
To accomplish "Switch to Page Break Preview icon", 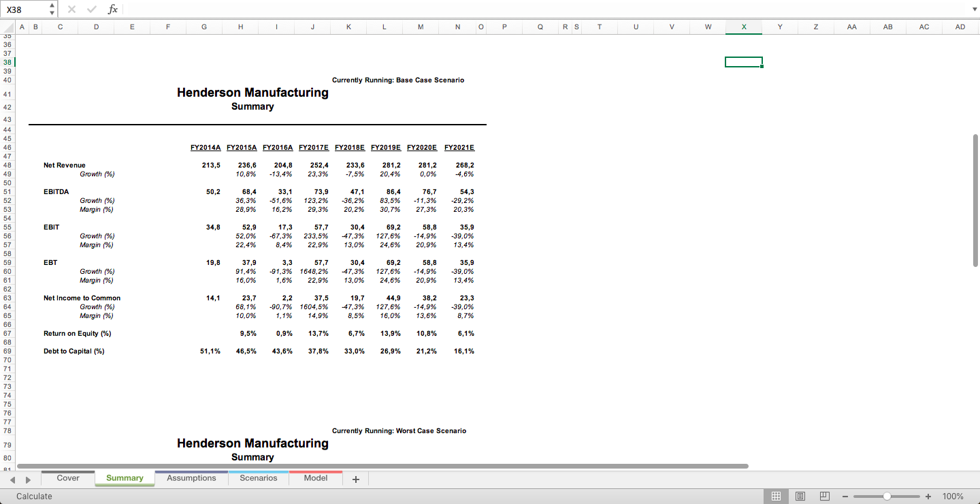I will pyautogui.click(x=824, y=497).
